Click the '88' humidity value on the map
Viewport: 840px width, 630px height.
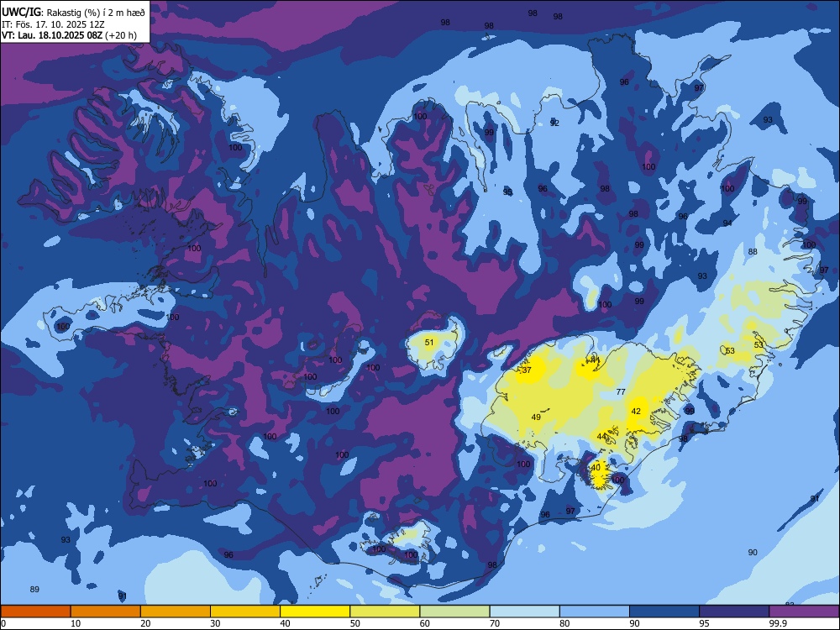click(x=753, y=252)
